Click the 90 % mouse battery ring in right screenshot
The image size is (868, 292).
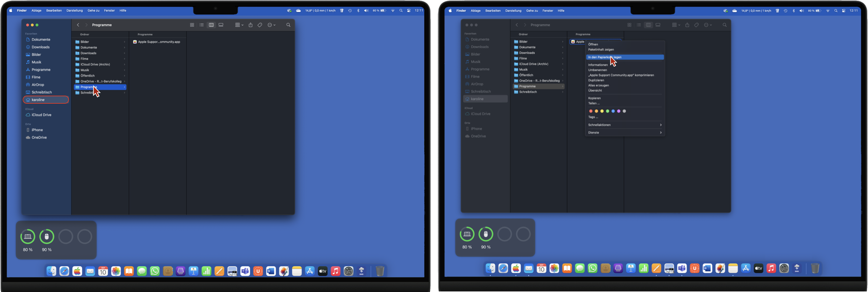(486, 234)
